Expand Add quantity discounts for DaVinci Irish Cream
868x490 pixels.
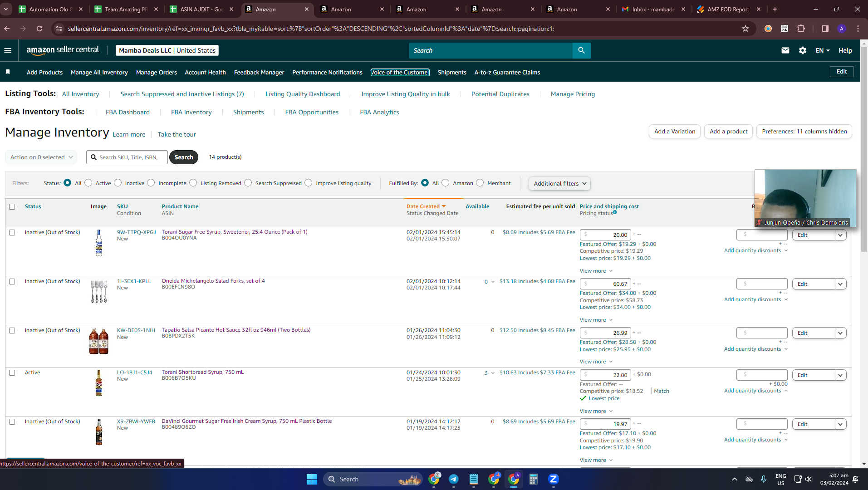[x=756, y=440]
